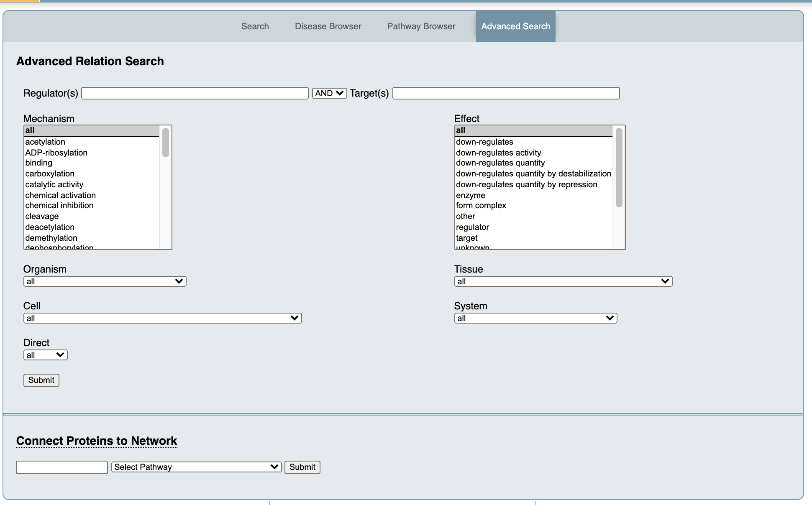
Task: Select 'cleavage' mechanism
Action: [x=92, y=217]
